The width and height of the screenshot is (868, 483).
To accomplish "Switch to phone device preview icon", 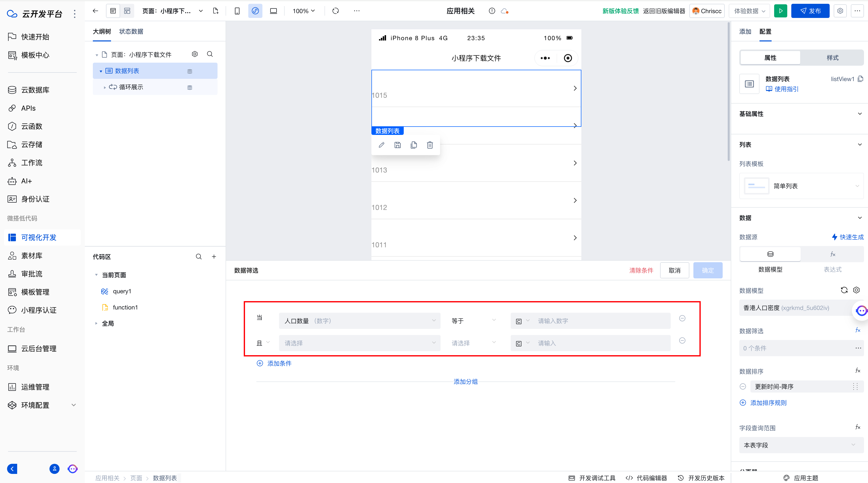I will point(237,11).
